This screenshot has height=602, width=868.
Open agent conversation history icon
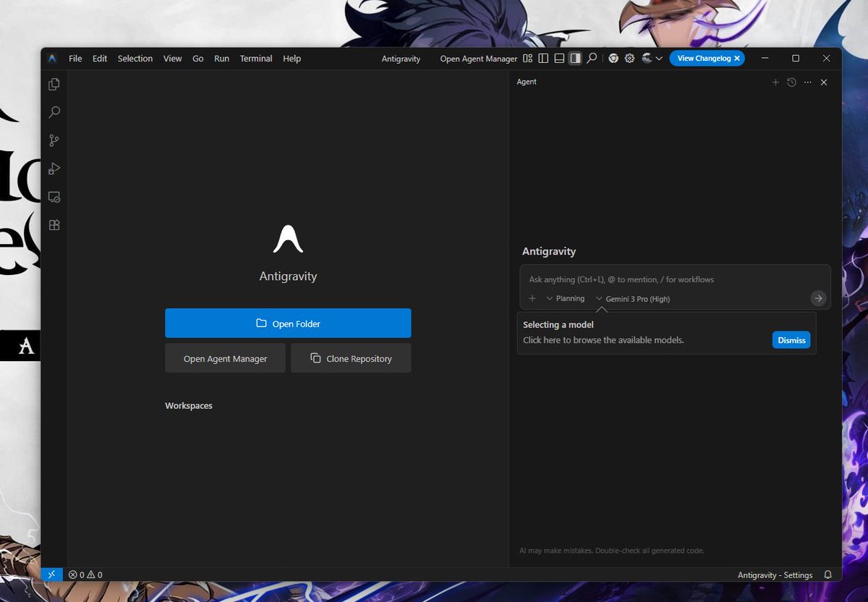791,82
